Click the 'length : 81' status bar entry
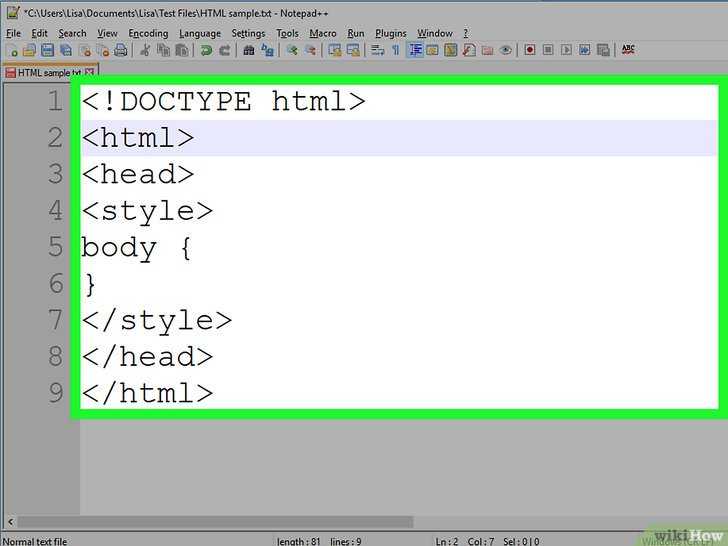Image resolution: width=728 pixels, height=546 pixels. click(x=299, y=541)
